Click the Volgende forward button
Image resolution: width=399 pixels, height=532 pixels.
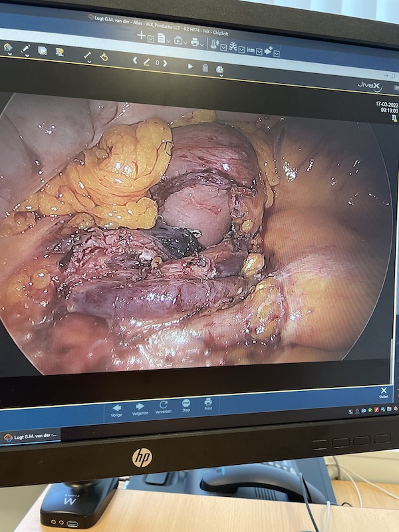coord(140,409)
